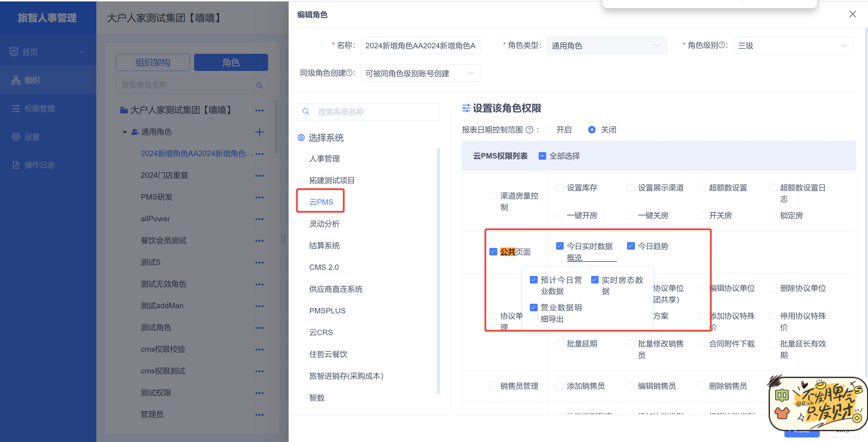Toggle the 全部选择 checkbox
The image size is (868, 442).
pyautogui.click(x=542, y=156)
